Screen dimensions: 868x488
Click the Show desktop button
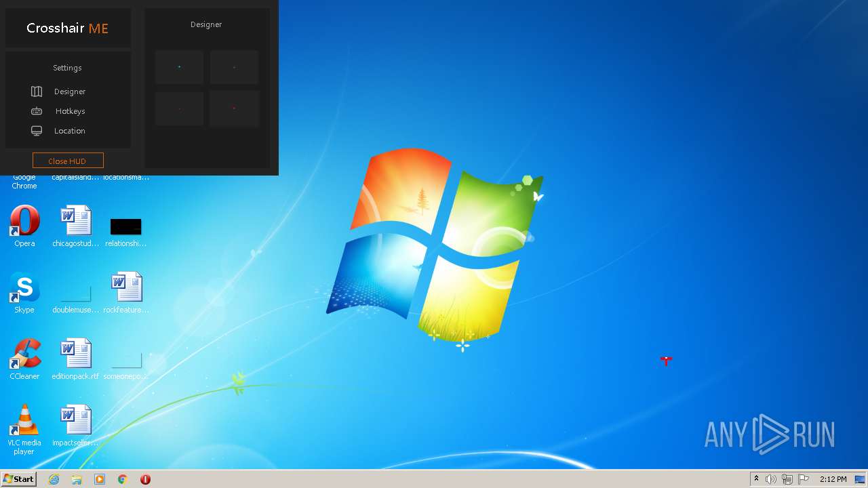pyautogui.click(x=861, y=479)
